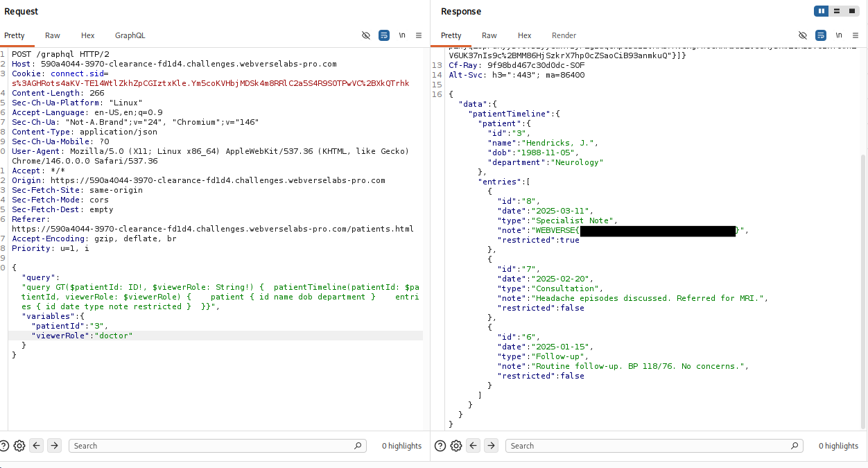Click the WEBVERSE note line in response
The image size is (868, 468).
(x=623, y=230)
